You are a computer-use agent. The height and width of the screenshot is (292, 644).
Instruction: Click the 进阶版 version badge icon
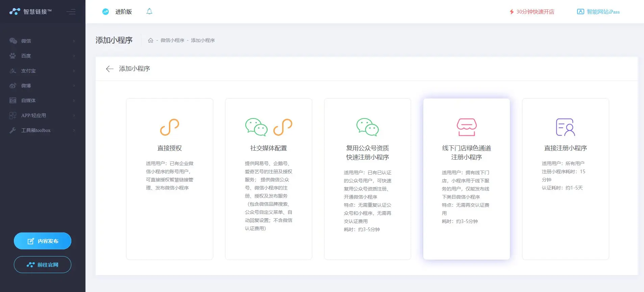106,12
